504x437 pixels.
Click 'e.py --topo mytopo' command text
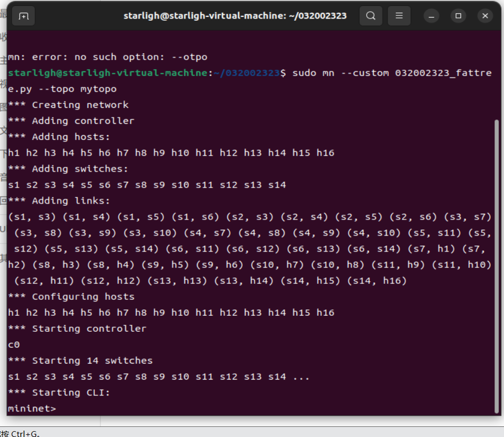[x=62, y=89]
